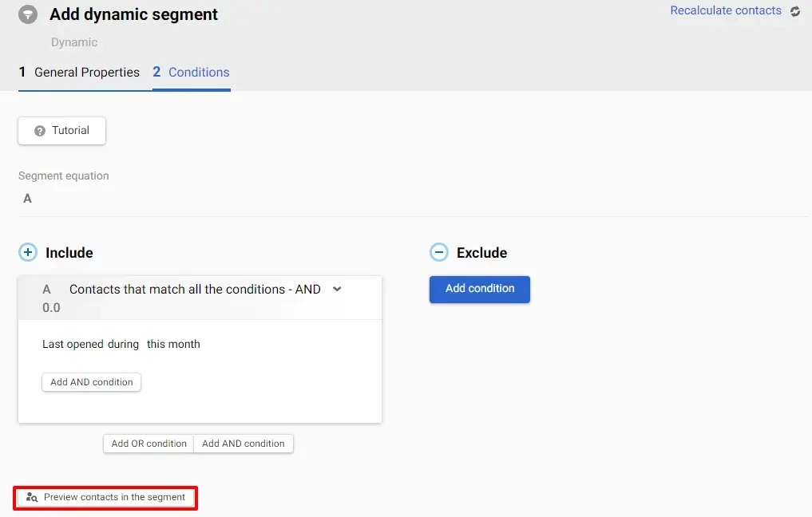This screenshot has height=517, width=812.
Task: Click the refresh icon next to Recalculate contacts
Action: (x=794, y=11)
